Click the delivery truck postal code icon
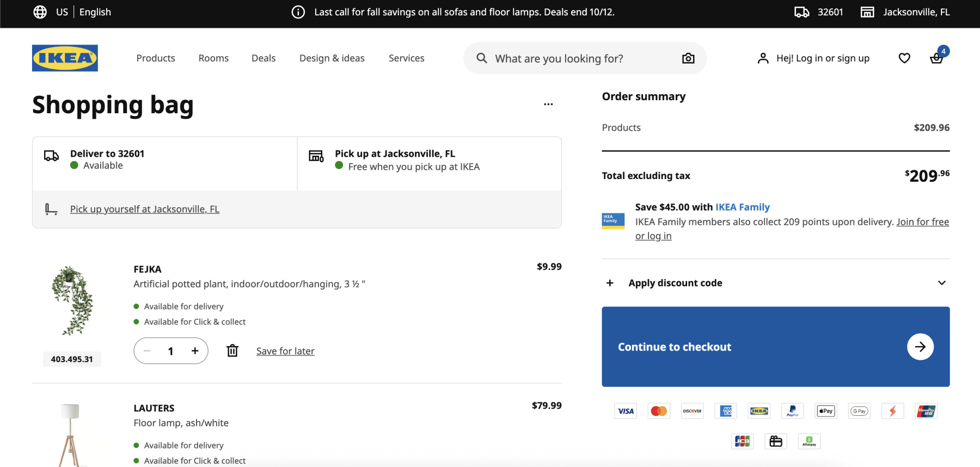 point(801,12)
